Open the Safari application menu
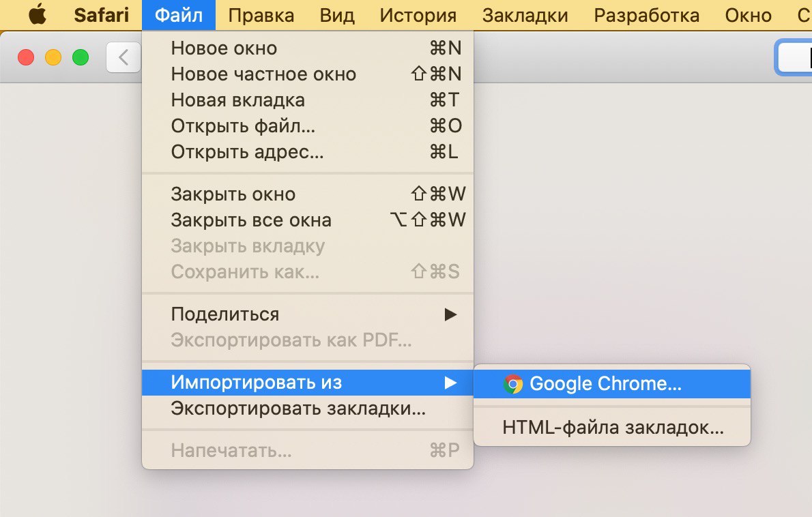 (x=101, y=15)
